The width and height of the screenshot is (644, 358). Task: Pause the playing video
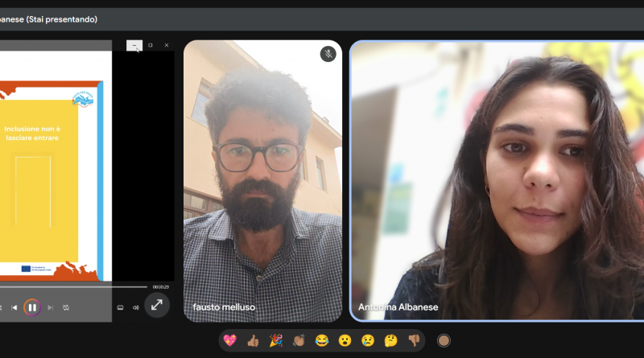pyautogui.click(x=31, y=307)
